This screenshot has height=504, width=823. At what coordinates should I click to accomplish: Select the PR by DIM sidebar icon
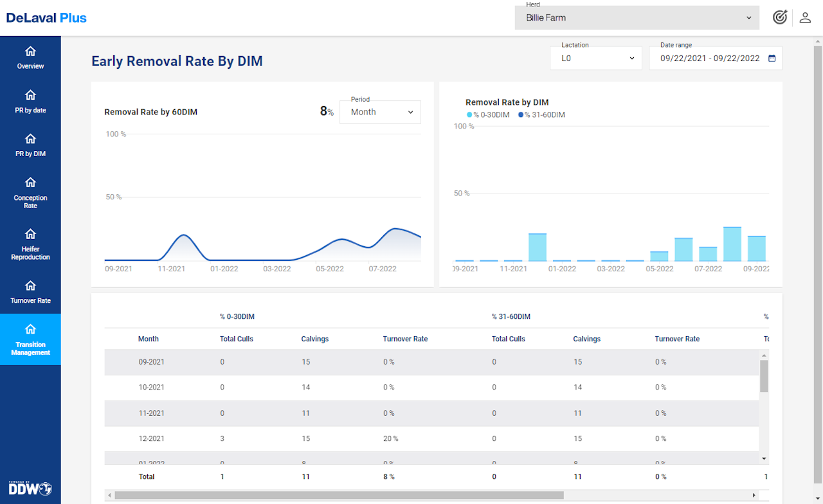tap(30, 139)
